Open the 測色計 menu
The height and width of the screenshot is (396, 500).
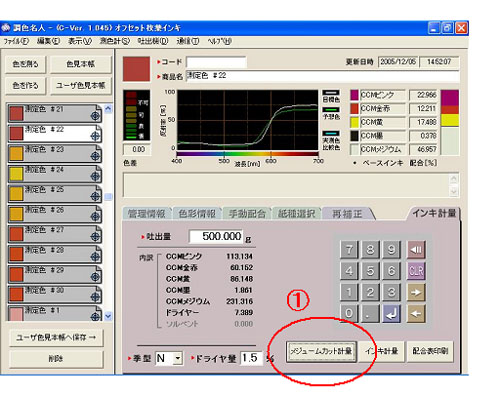[x=114, y=41]
